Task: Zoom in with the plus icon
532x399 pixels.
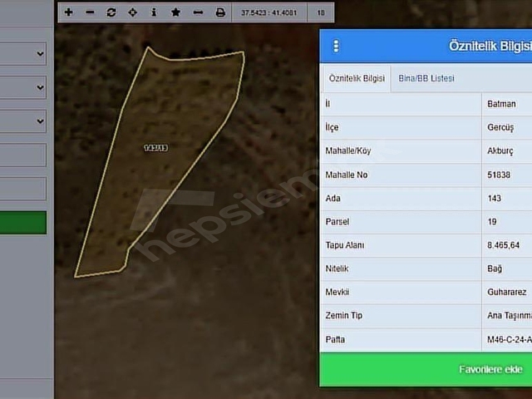Action: pos(68,12)
